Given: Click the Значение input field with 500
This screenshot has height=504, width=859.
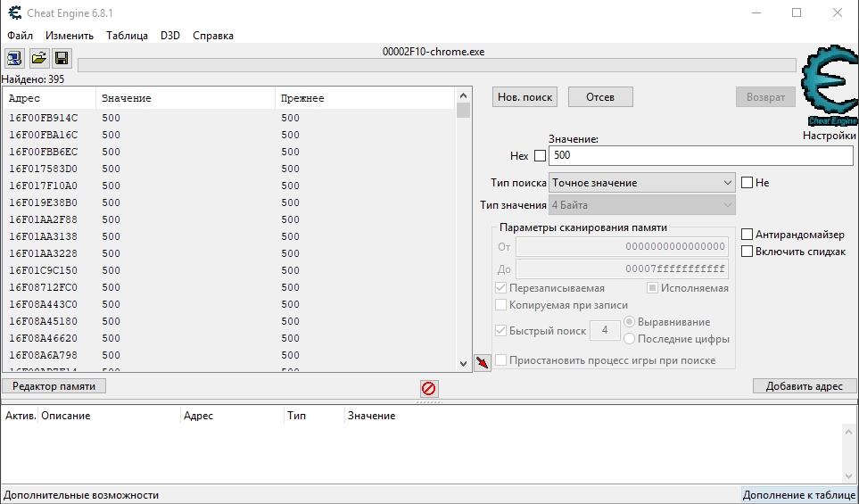Looking at the screenshot, I should [x=701, y=155].
